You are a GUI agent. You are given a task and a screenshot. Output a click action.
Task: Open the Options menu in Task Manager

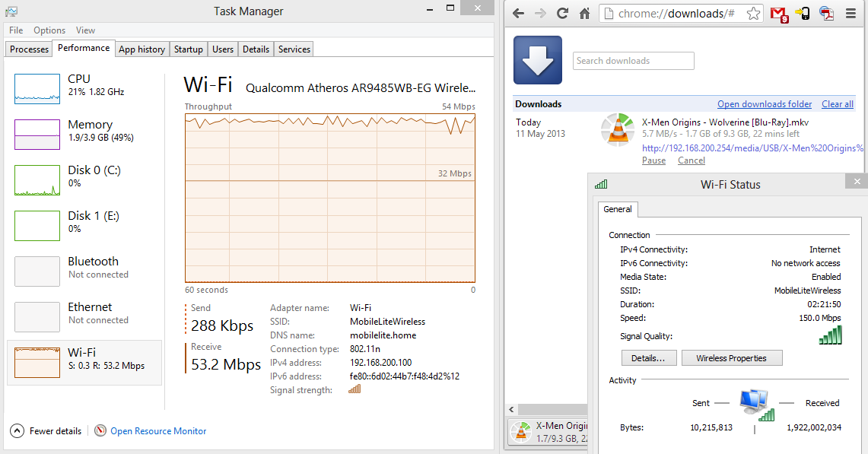click(49, 30)
